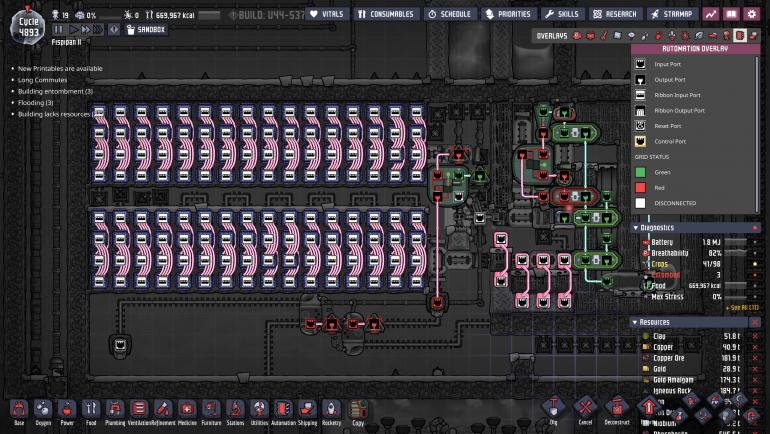
Task: Open the Automation build category
Action: [x=283, y=411]
